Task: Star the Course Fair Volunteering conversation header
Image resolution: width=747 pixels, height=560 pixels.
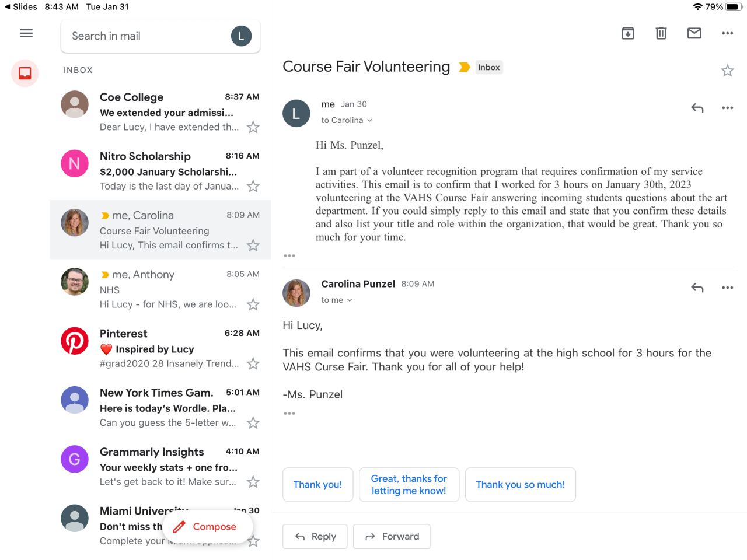Action: click(727, 71)
